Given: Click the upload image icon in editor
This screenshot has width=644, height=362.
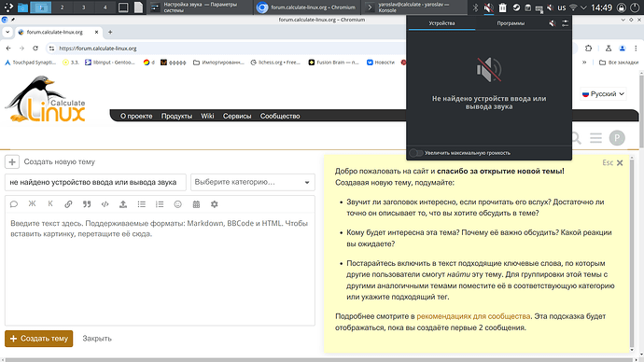Looking at the screenshot, I should pyautogui.click(x=123, y=204).
